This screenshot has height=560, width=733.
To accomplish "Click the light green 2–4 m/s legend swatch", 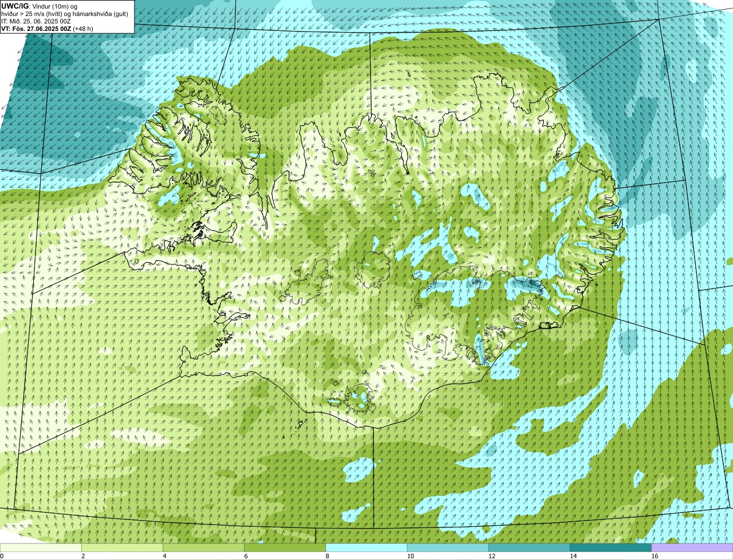I will click(122, 548).
